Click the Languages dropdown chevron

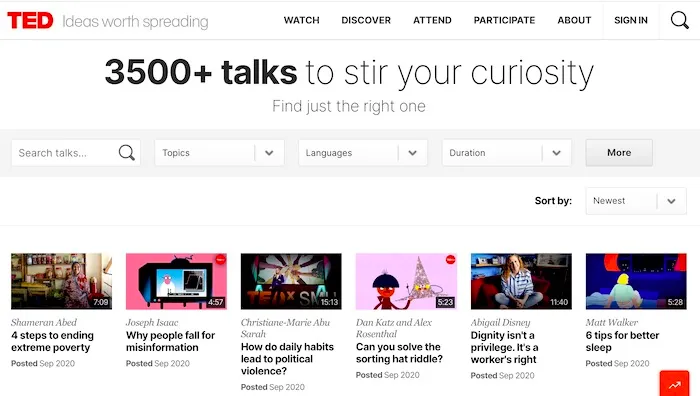[x=412, y=153]
